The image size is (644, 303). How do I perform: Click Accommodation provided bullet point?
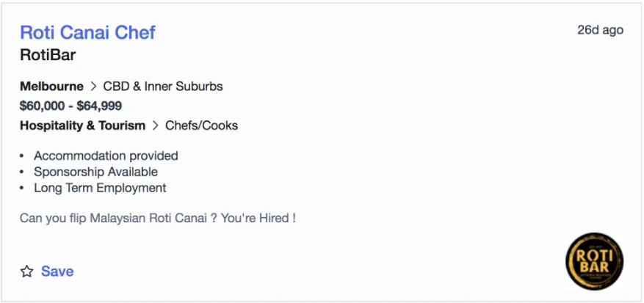click(106, 156)
